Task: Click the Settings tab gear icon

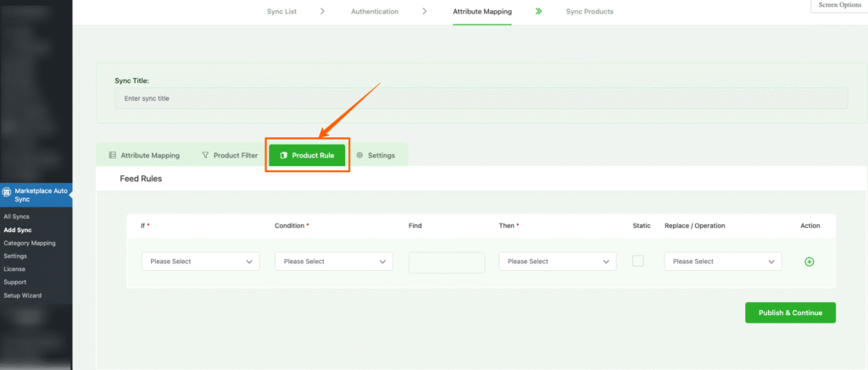Action: tap(359, 156)
